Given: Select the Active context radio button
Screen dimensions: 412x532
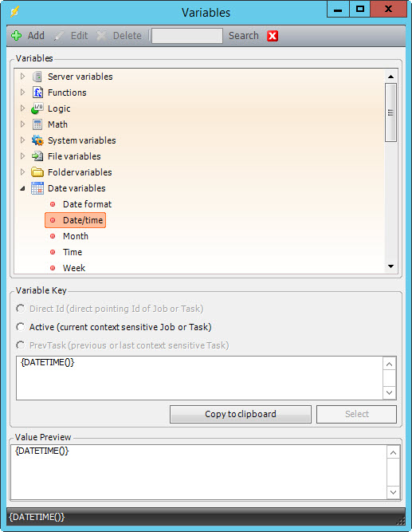Looking at the screenshot, I should coord(21,327).
